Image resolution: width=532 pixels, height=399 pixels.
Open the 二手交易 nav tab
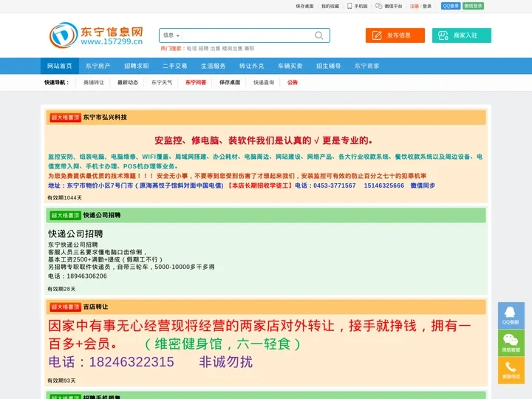point(174,66)
